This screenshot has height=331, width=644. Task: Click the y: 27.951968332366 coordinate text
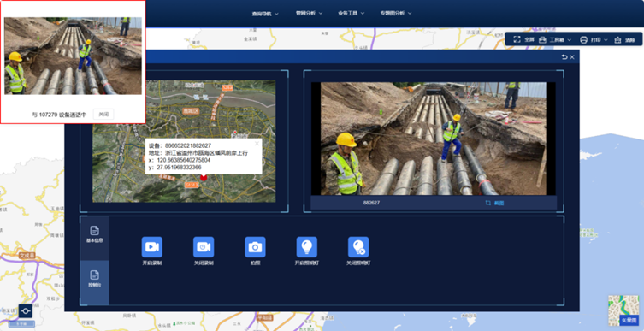tap(175, 168)
